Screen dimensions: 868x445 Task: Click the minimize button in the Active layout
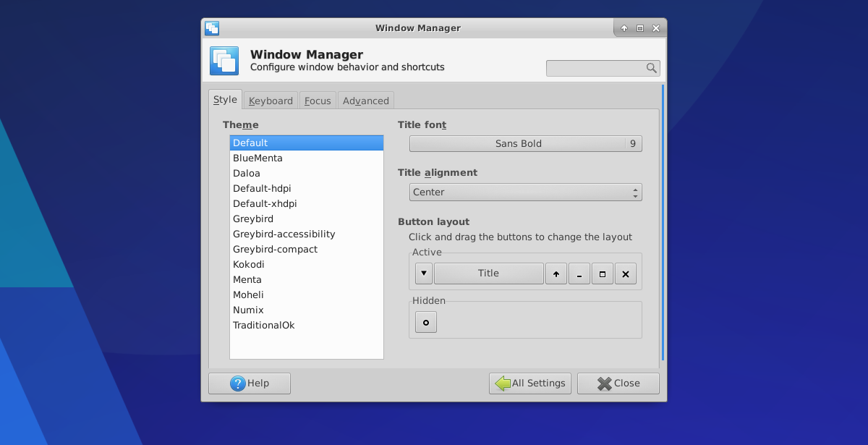click(x=579, y=274)
